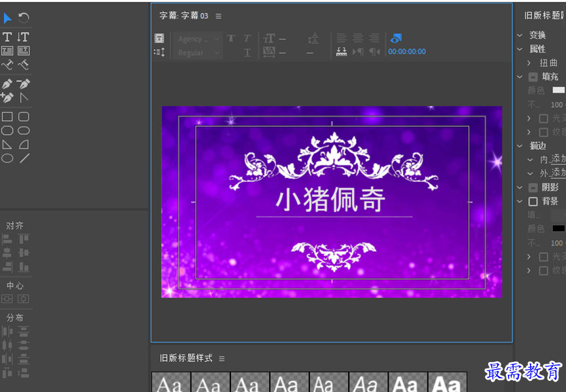
Task: Apply italic T text style
Action: (247, 38)
